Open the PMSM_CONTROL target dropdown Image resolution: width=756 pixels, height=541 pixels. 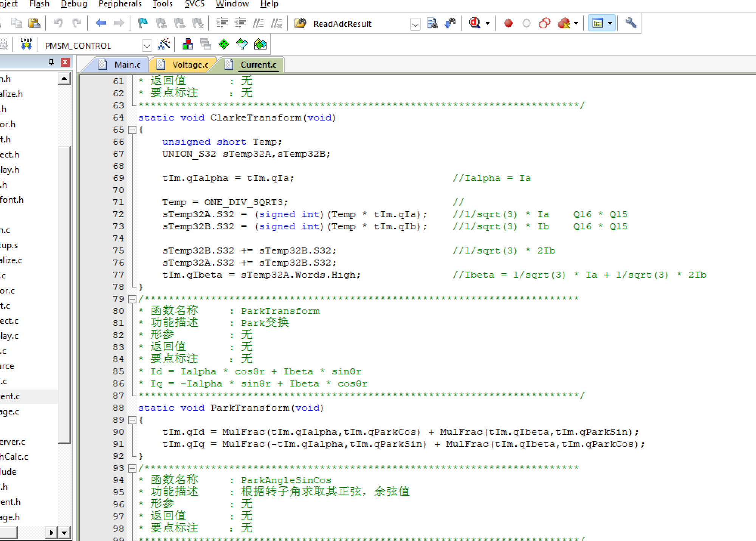coord(147,46)
